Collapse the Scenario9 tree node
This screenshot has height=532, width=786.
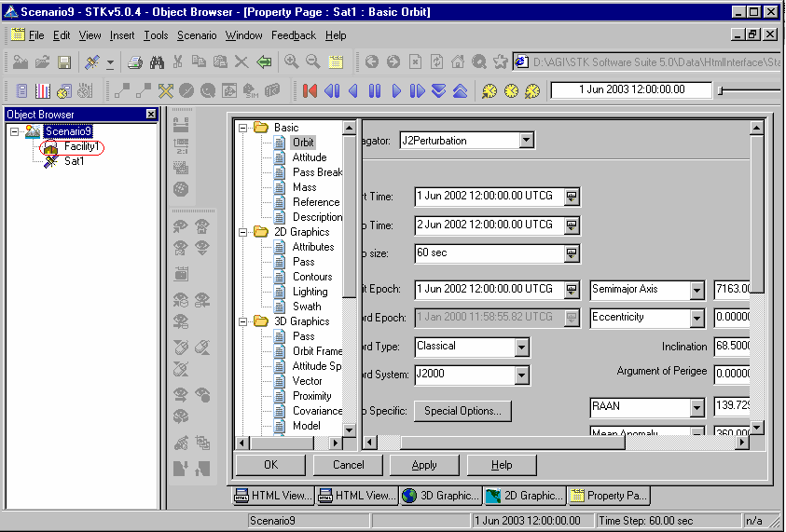(x=15, y=131)
